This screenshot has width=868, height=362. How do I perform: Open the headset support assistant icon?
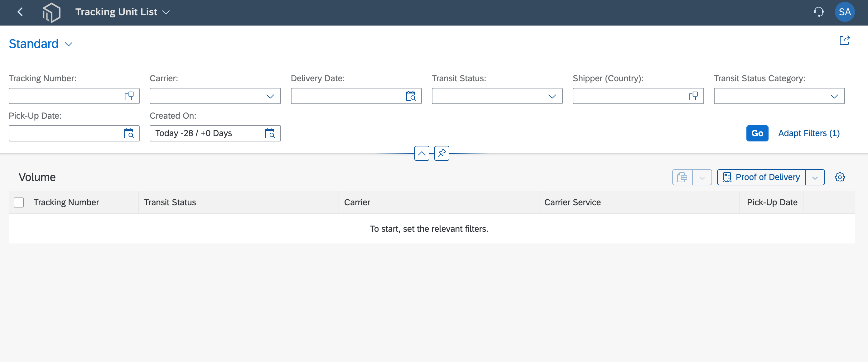(818, 12)
